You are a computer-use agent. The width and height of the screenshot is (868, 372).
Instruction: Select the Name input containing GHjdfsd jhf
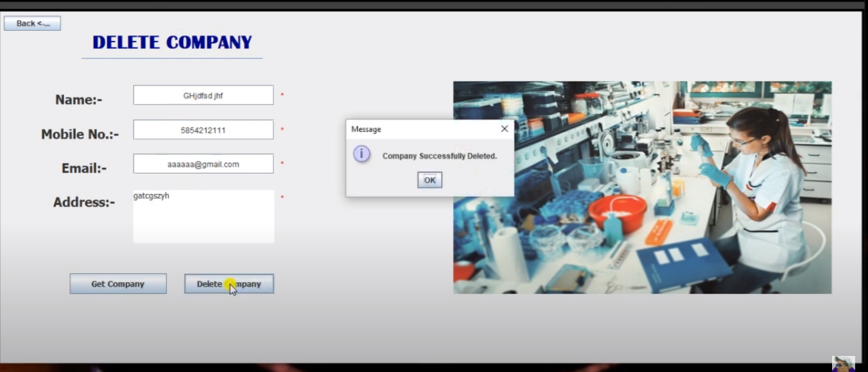point(203,94)
